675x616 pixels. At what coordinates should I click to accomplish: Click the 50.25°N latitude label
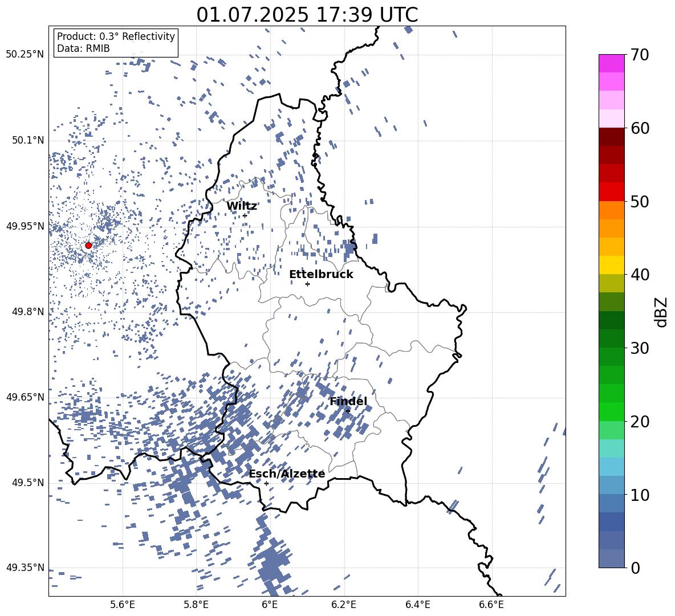click(25, 55)
